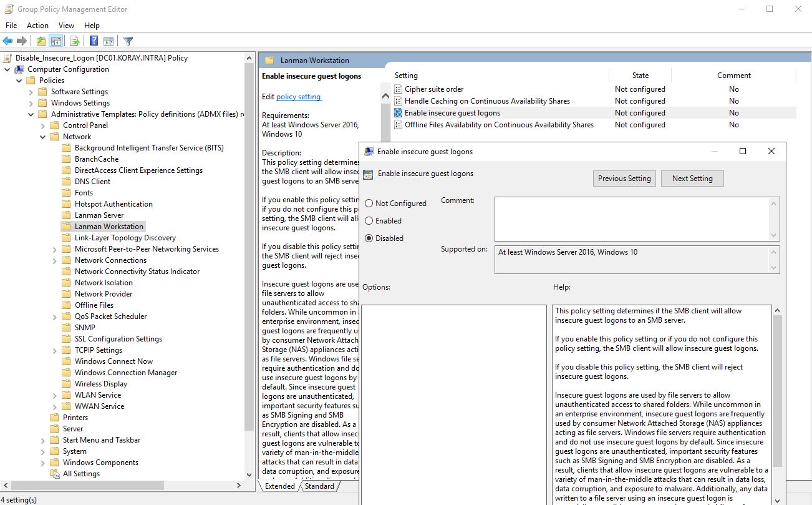Click the Up one level folder icon

pyautogui.click(x=41, y=41)
